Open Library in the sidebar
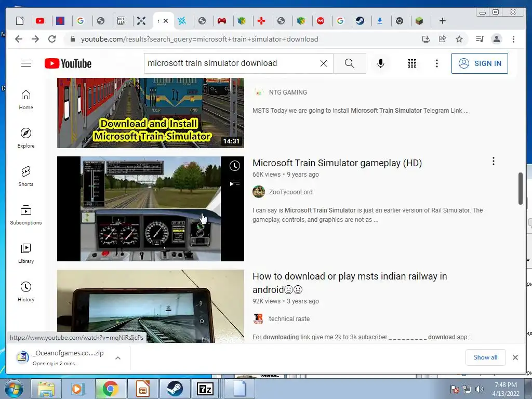Viewport: 532px width, 399px height. [x=26, y=254]
